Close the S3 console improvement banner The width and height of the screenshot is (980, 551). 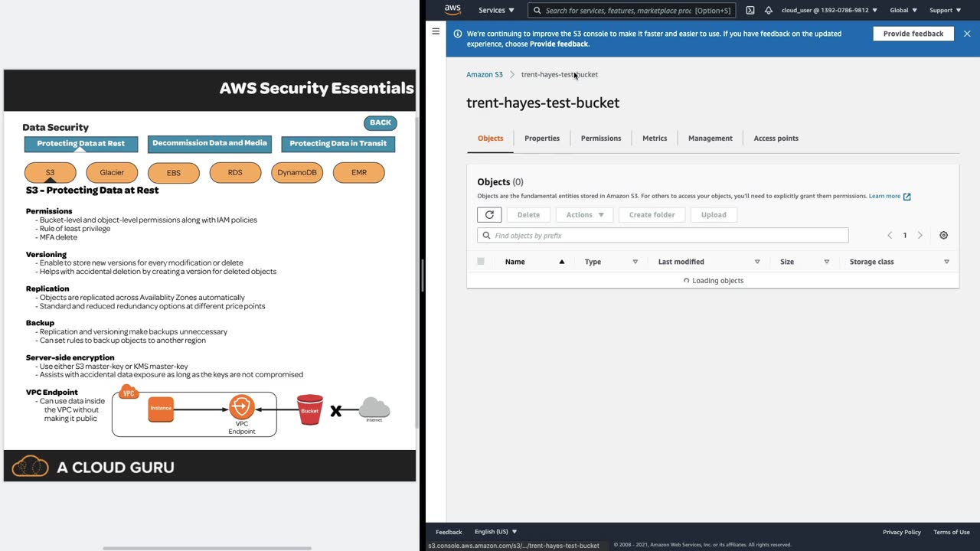tap(967, 34)
